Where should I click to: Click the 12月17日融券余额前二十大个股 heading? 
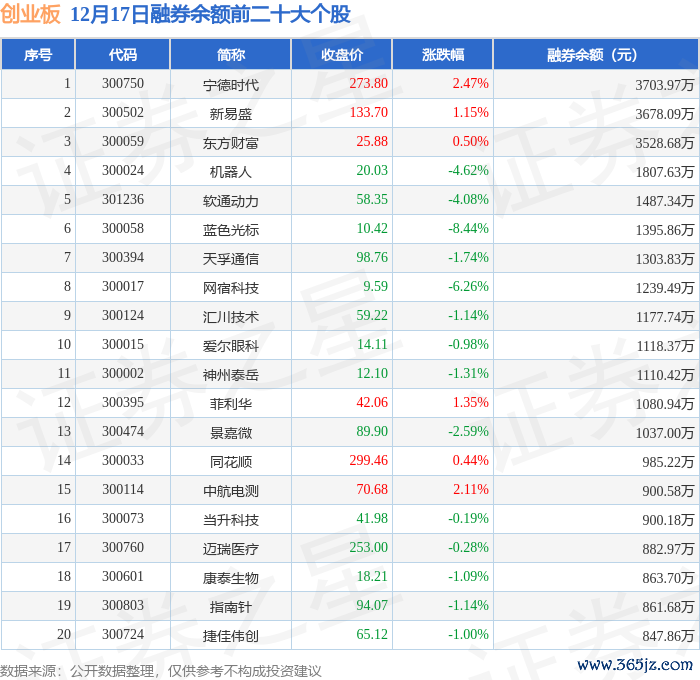point(210,14)
